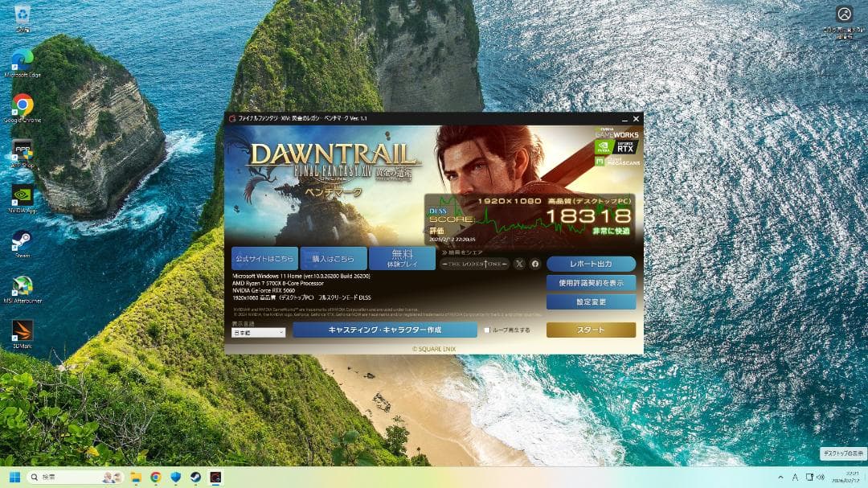Click the デスクトップの表示 show desktop tooltip
Screen dimensions: 868x488
(843, 453)
